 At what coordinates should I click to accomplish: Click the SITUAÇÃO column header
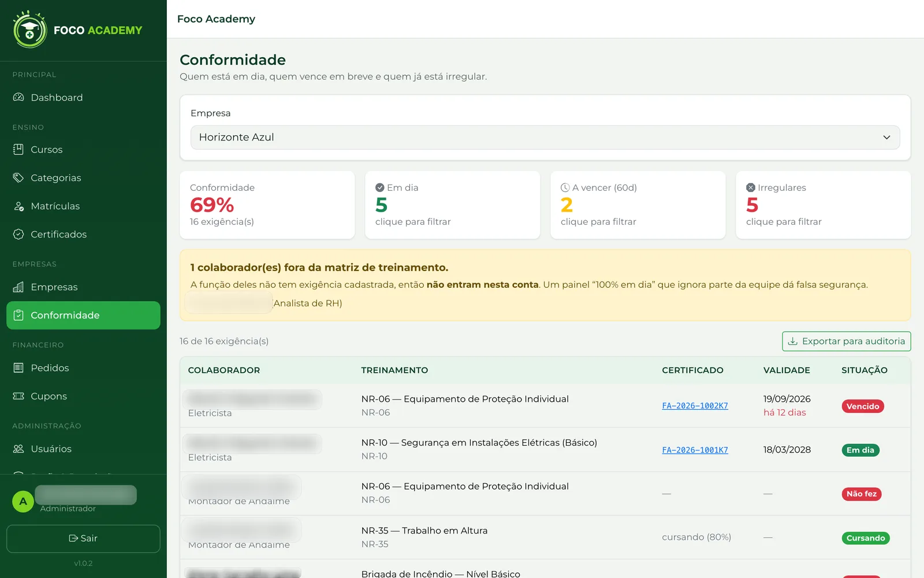pyautogui.click(x=864, y=370)
